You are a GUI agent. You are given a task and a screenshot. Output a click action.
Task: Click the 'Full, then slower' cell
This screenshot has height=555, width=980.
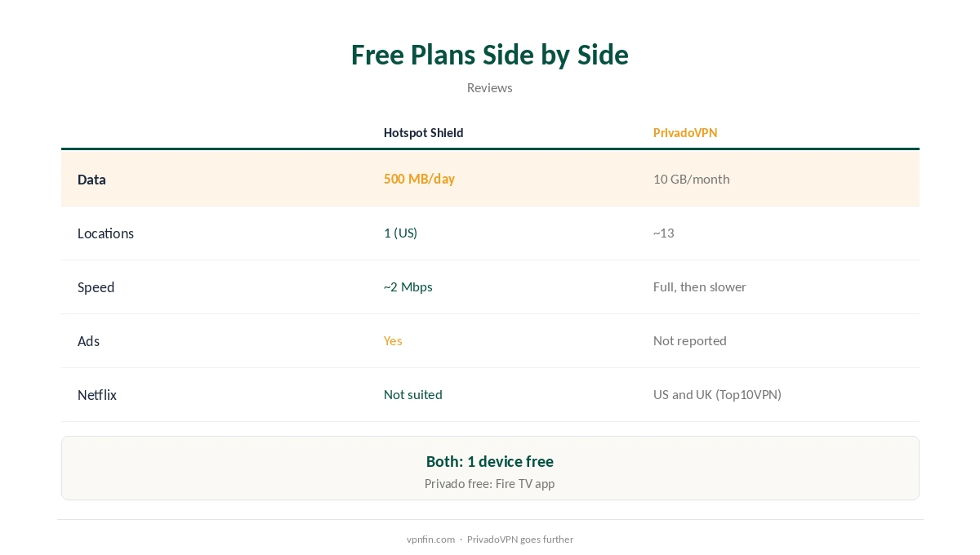[700, 286]
